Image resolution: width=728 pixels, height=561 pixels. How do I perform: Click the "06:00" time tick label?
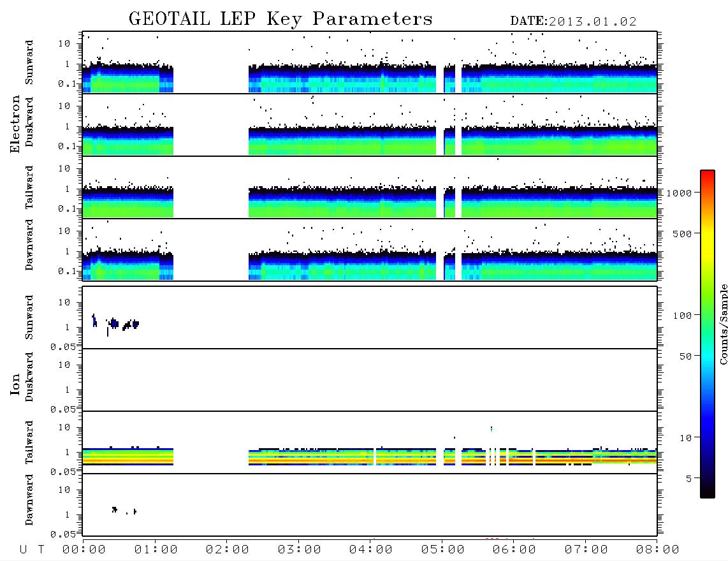[514, 550]
